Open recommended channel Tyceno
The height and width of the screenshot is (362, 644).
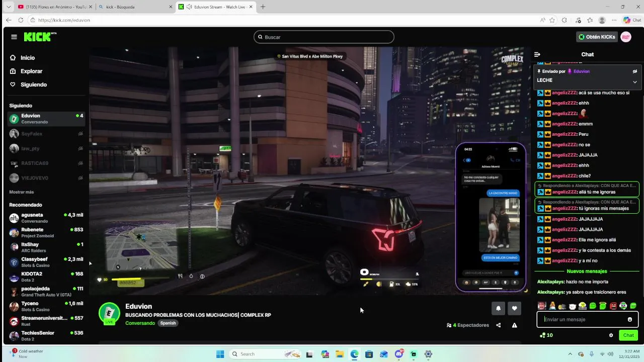[46, 306]
